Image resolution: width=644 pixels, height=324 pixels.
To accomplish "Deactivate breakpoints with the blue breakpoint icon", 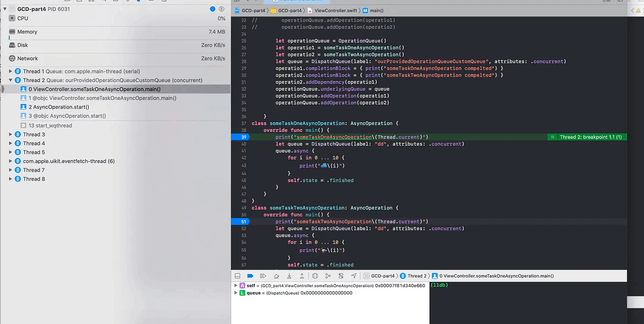I will click(250, 276).
